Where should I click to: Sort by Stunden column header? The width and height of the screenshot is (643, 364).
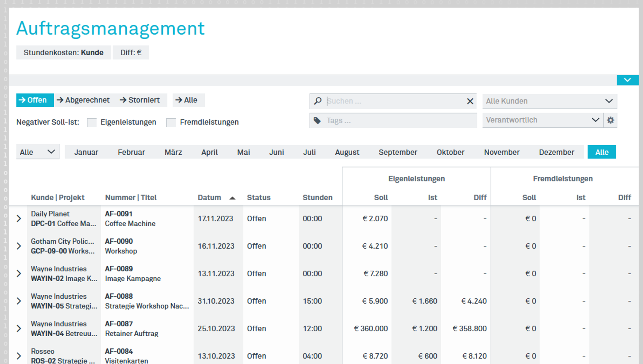(x=317, y=197)
